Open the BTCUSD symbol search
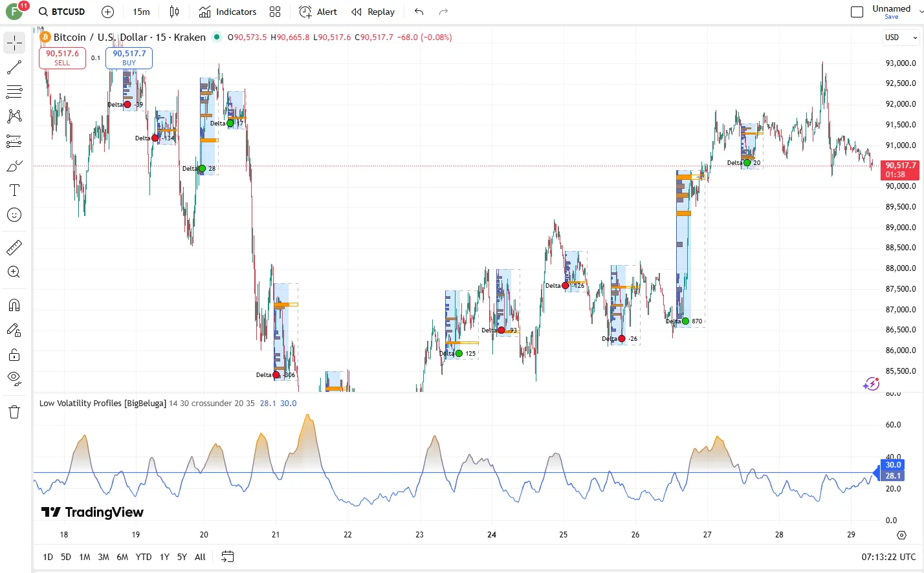 click(x=62, y=12)
